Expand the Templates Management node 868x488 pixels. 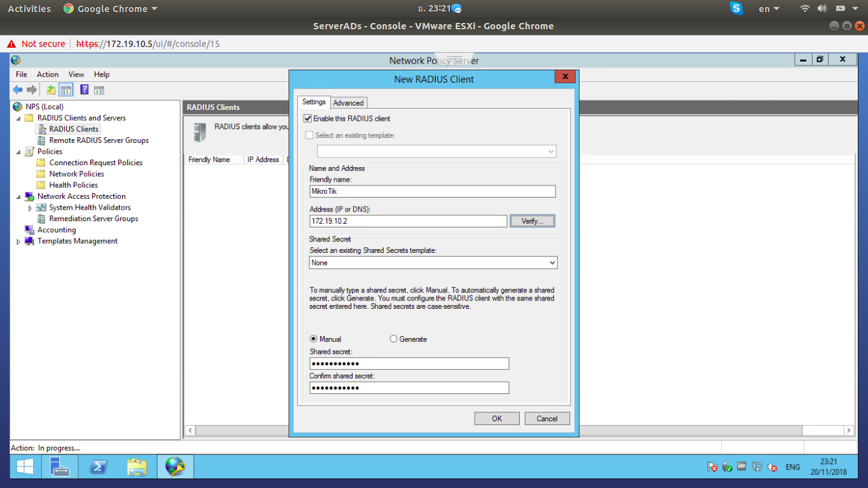point(18,241)
